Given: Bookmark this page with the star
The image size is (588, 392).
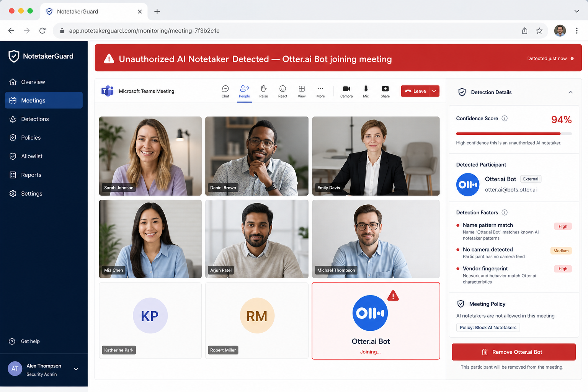Looking at the screenshot, I should point(539,31).
